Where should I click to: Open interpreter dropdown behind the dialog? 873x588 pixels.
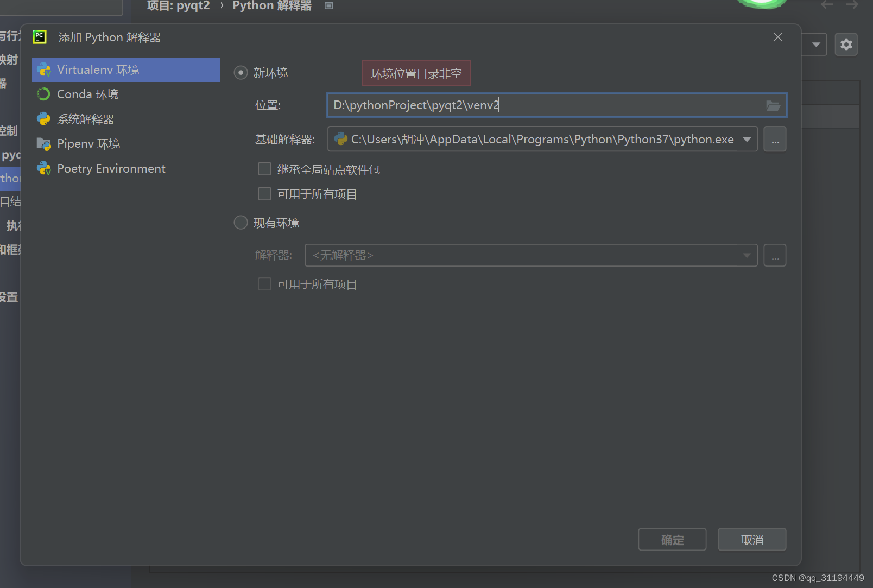pyautogui.click(x=815, y=45)
